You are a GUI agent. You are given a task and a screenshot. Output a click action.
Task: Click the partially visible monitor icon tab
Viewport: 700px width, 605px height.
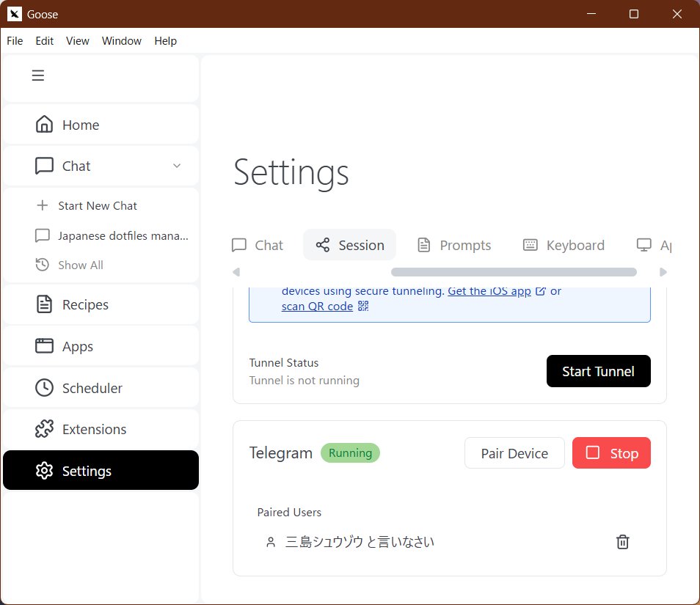pos(644,245)
